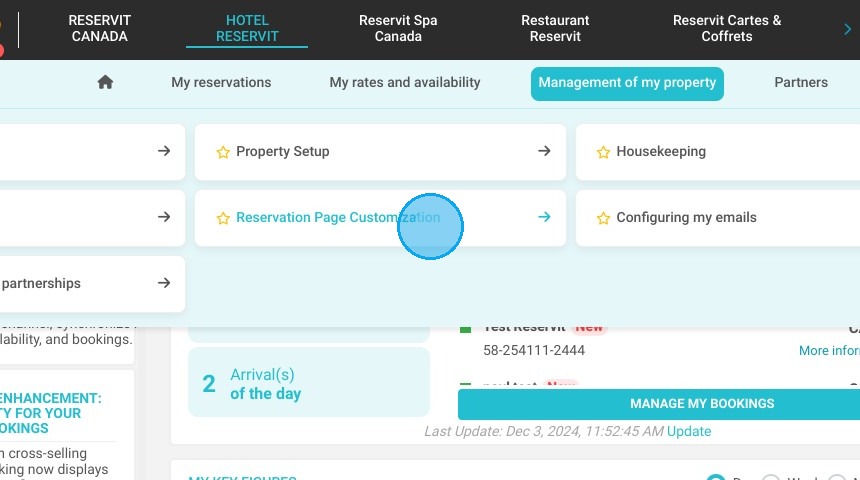
Task: Open Reservit Cartes & Coffrets tab
Action: coord(727,29)
